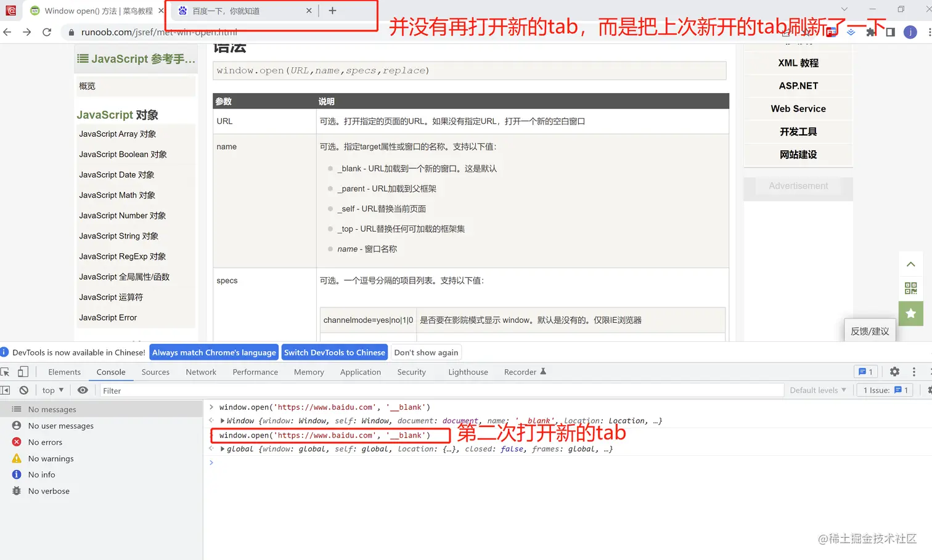This screenshot has height=560, width=932.
Task: Open the Default levels dropdown
Action: tap(818, 390)
